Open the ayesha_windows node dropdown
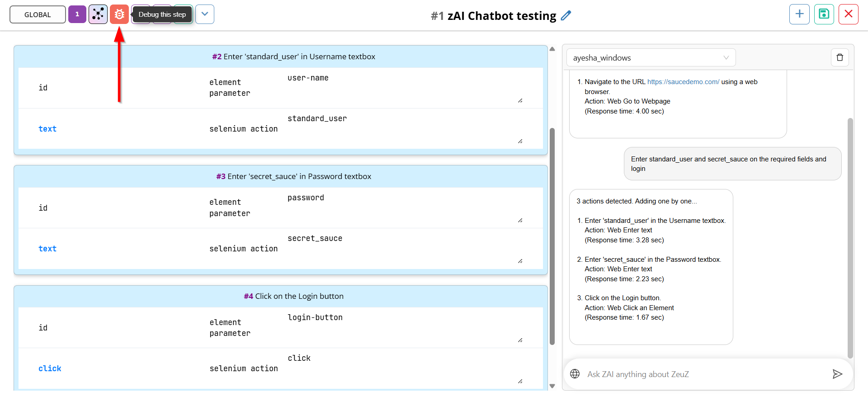 651,58
